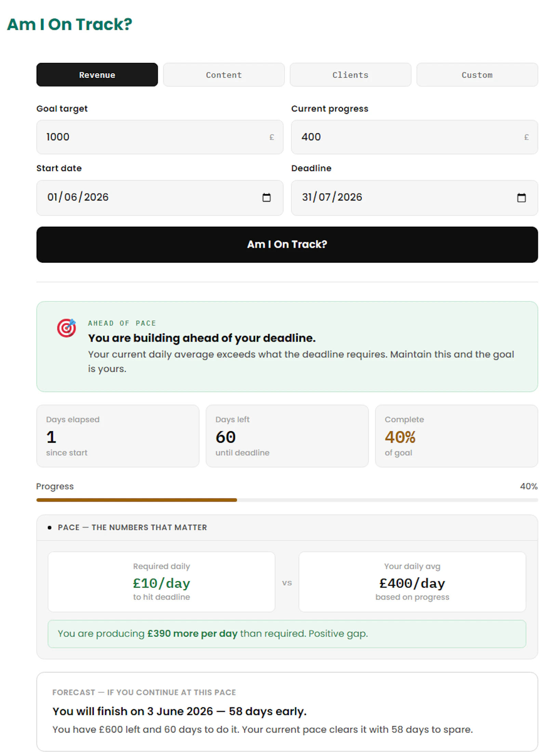Open the Start date calendar picker icon
Image resolution: width=547 pixels, height=756 pixels.
[x=266, y=198]
